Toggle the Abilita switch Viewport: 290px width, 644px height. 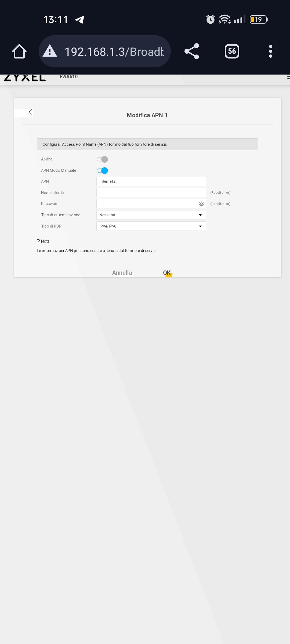[102, 159]
